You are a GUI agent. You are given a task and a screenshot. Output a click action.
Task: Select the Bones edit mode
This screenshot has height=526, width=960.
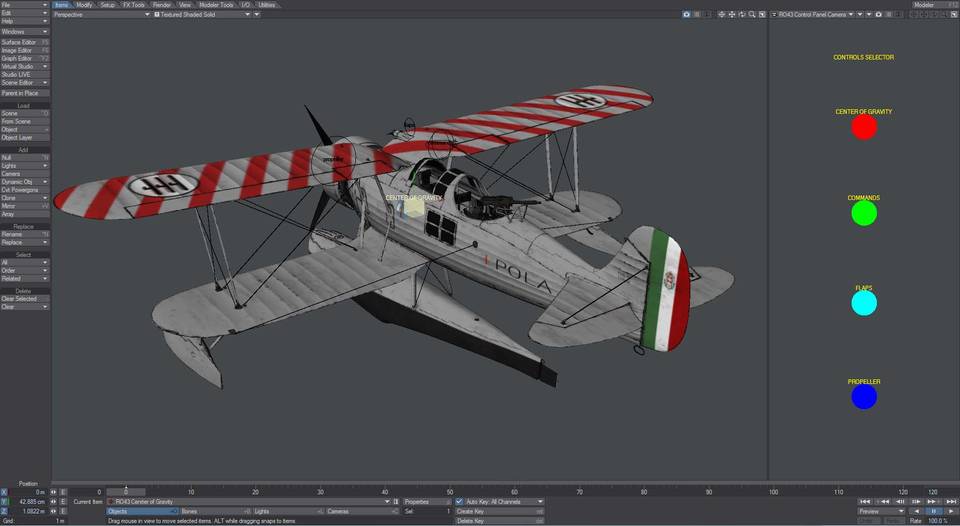pos(216,511)
